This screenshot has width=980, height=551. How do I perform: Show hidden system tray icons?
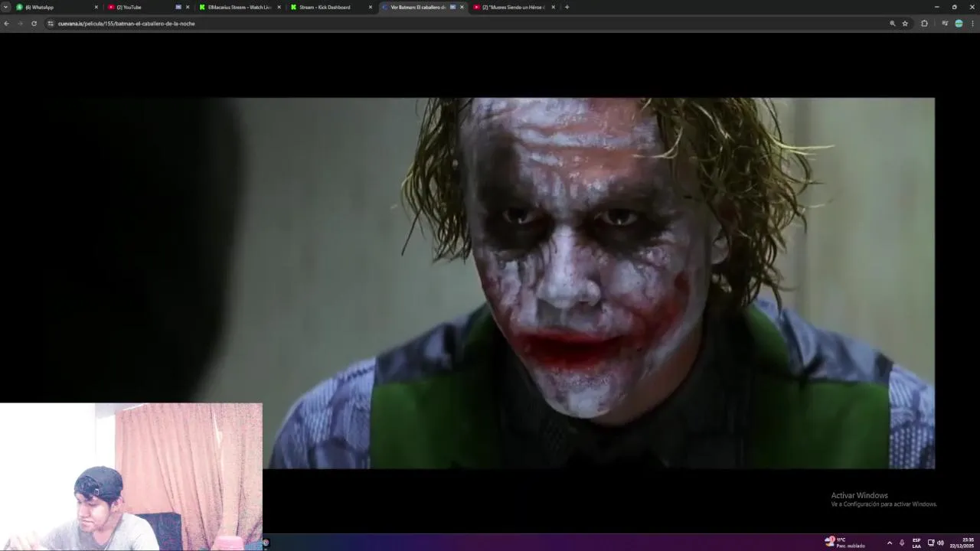click(889, 543)
